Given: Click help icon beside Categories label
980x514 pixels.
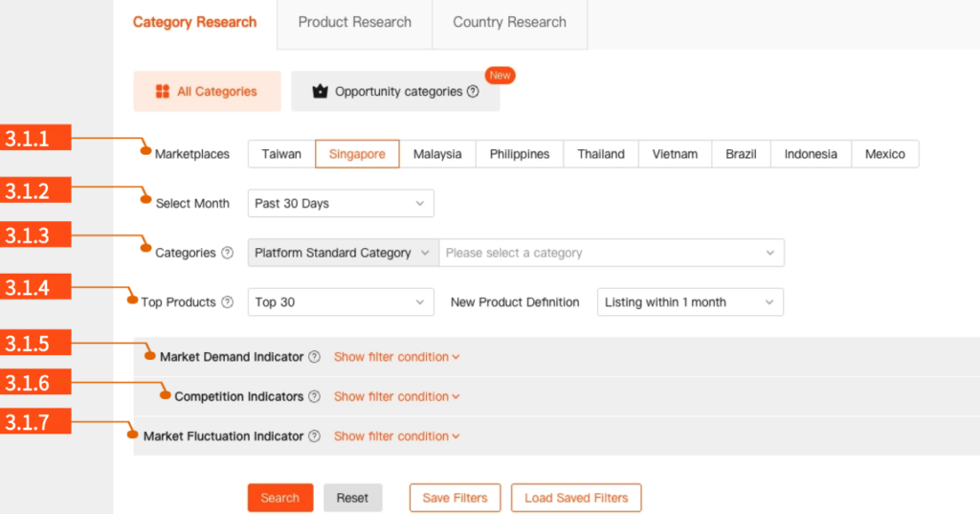Looking at the screenshot, I should (227, 254).
